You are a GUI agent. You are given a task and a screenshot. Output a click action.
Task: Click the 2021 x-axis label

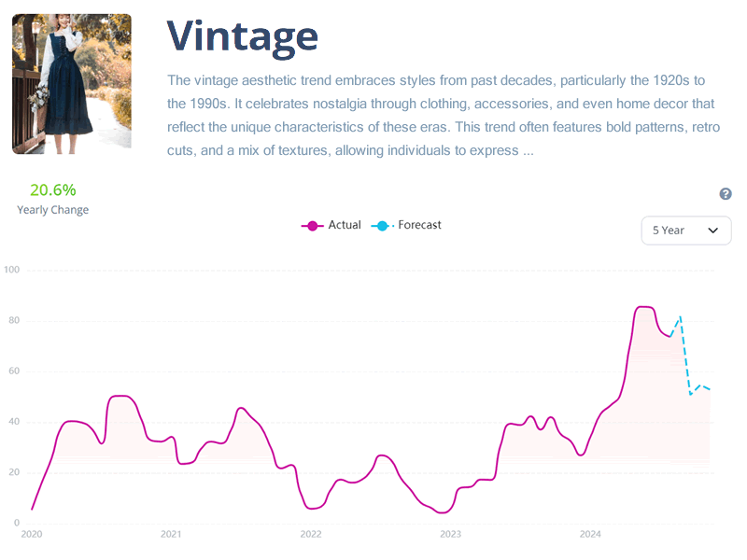[x=171, y=534]
